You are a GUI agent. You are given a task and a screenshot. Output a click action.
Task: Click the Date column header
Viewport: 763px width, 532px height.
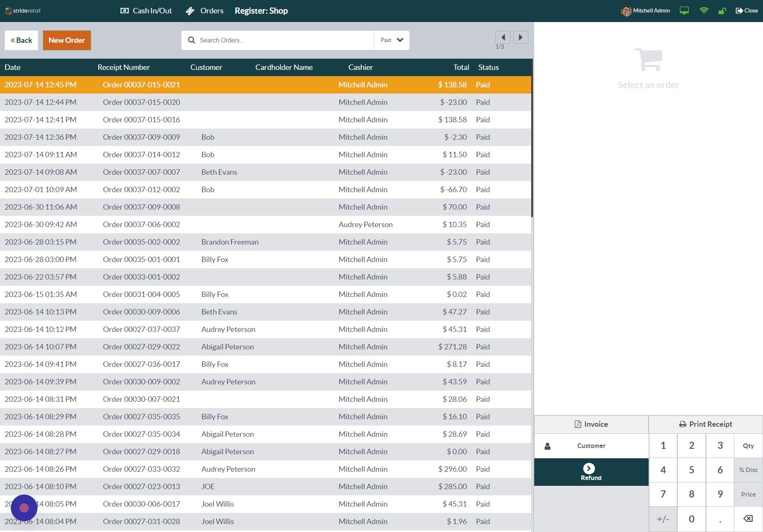12,67
